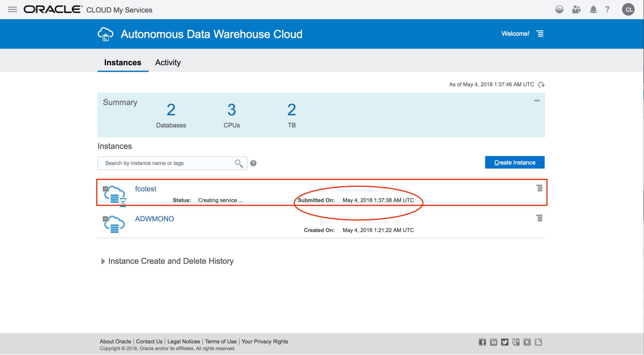Screen dimensions: 644x355
Task: Click the Create Instance button
Action: click(x=514, y=162)
